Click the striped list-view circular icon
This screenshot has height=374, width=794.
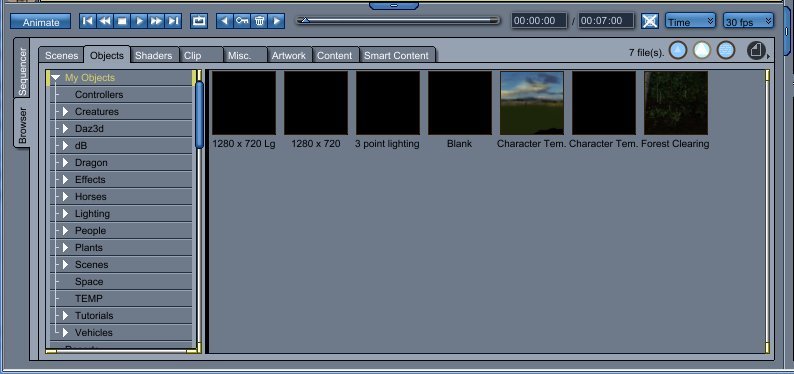pos(726,50)
